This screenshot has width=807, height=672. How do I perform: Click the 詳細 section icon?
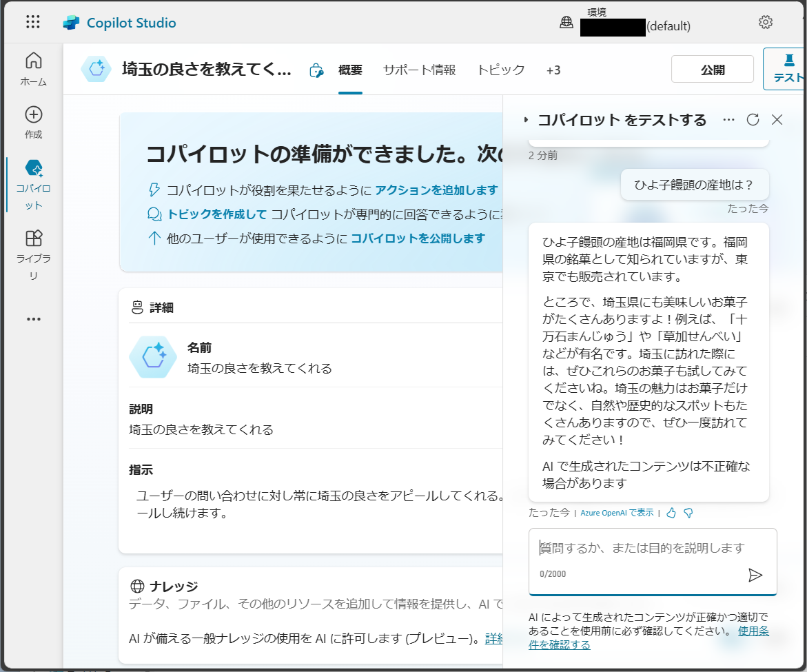(137, 307)
